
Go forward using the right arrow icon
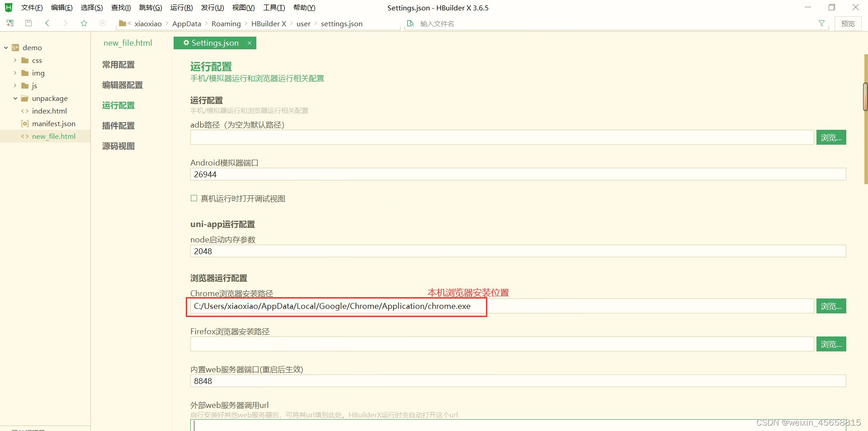click(66, 23)
